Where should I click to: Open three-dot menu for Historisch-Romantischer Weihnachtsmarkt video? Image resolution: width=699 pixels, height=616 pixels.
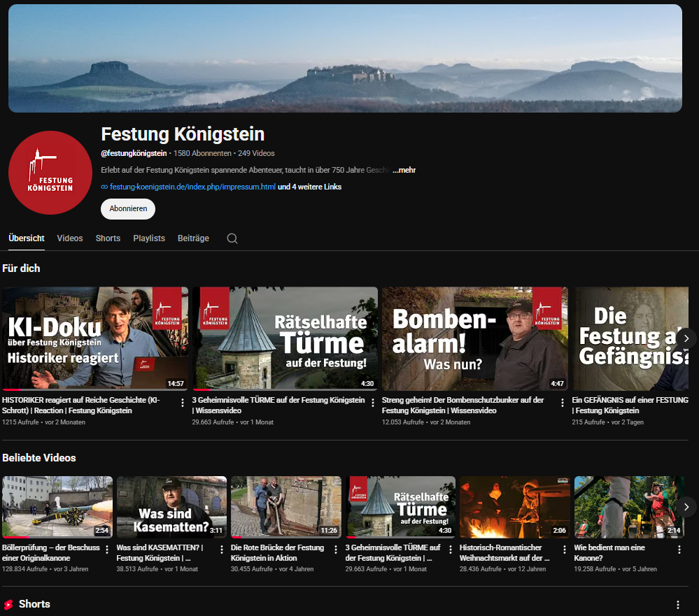click(x=565, y=550)
